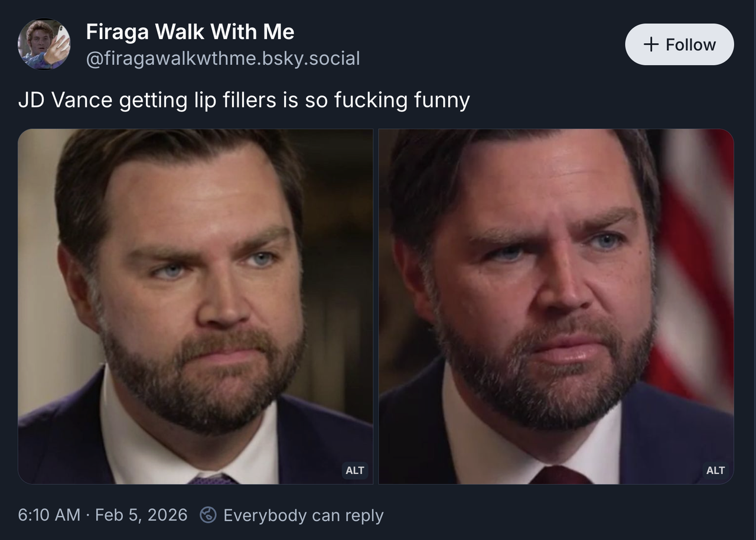The image size is (756, 540).
Task: Click the globe reply-settings icon
Action: pyautogui.click(x=208, y=515)
